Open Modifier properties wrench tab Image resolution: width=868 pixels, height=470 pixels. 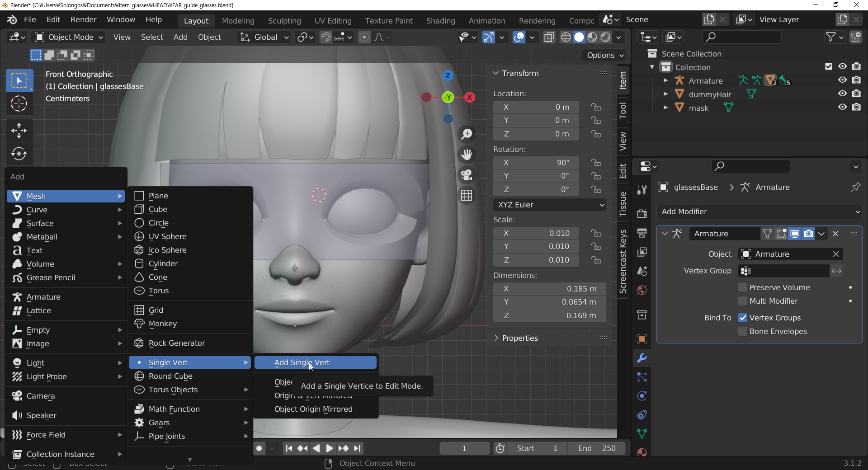pyautogui.click(x=642, y=358)
